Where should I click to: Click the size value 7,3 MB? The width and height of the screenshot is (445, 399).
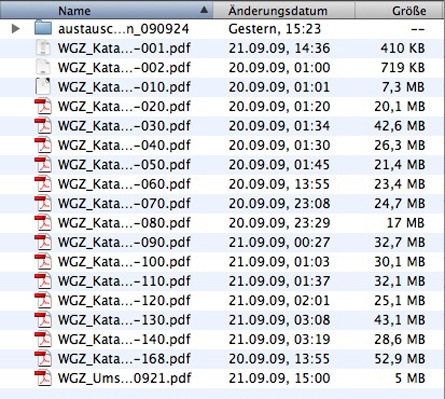(x=404, y=87)
